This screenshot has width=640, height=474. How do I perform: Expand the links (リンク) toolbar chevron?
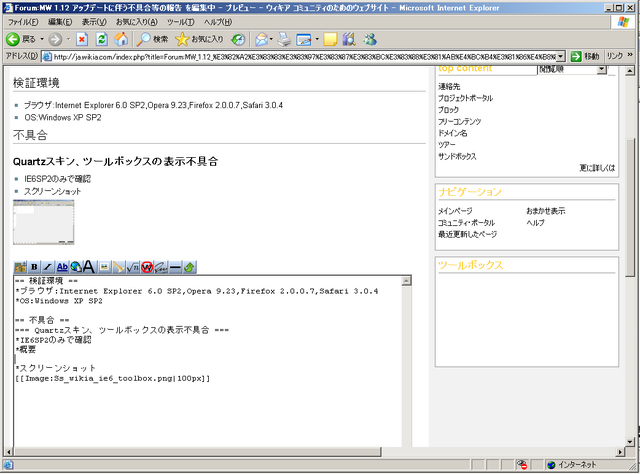point(630,55)
